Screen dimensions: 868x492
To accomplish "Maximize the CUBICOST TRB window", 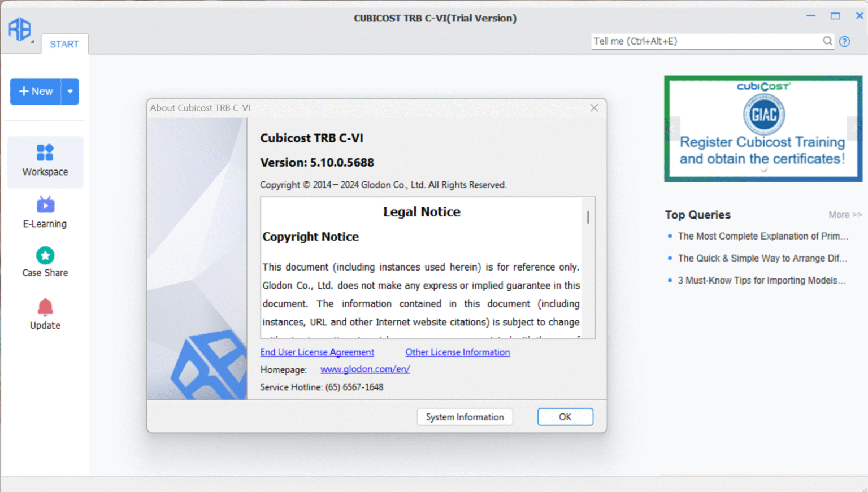I will (835, 16).
